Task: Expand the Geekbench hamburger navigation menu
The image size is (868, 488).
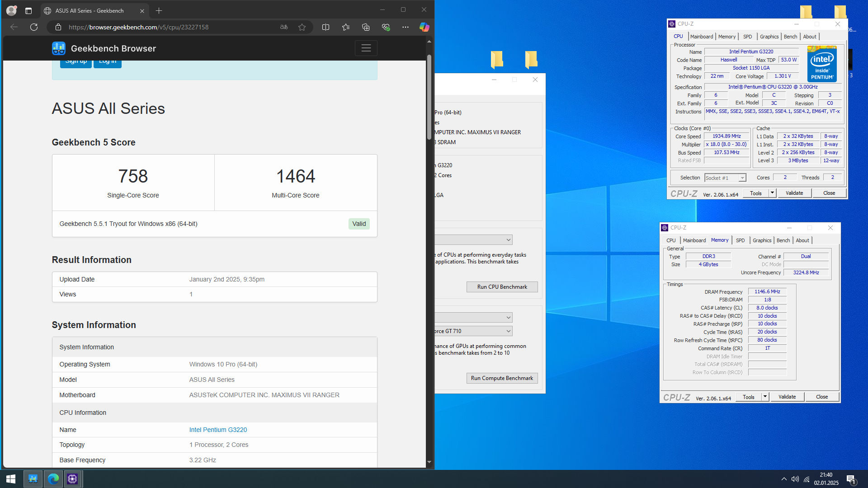Action: (366, 48)
